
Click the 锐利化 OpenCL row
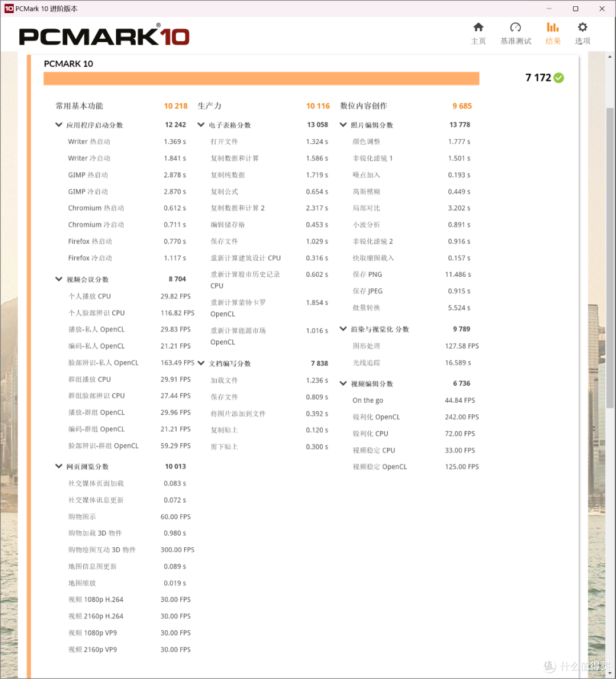(416, 417)
